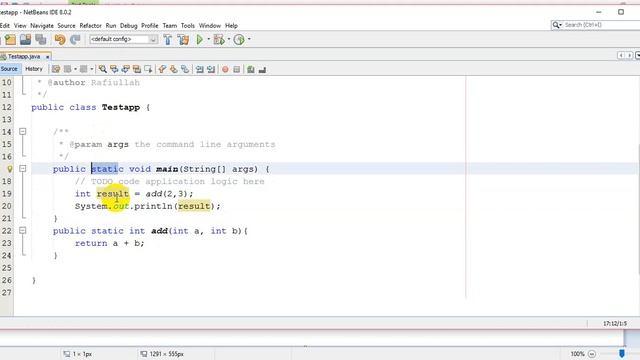Screen dimensions: 640x360
Task: Toggle Rectangular Selection icon
Action: pyautogui.click(x=148, y=69)
